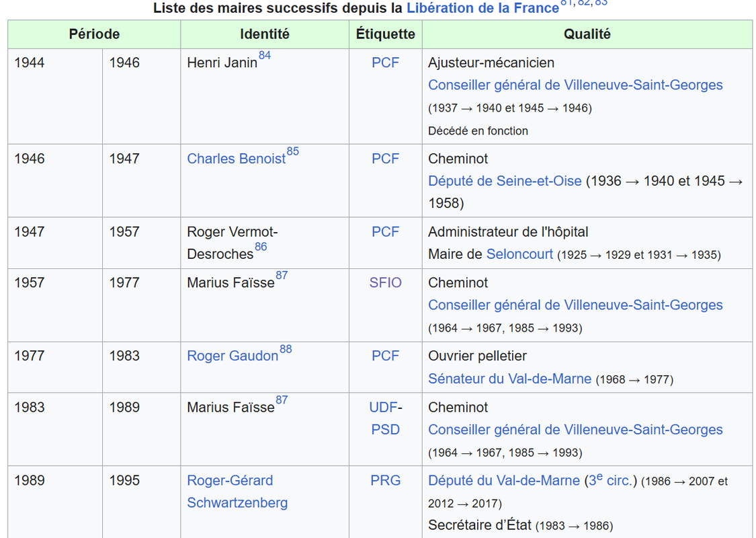The height and width of the screenshot is (538, 756).
Task: Click the PRG party link
Action: coord(385,481)
